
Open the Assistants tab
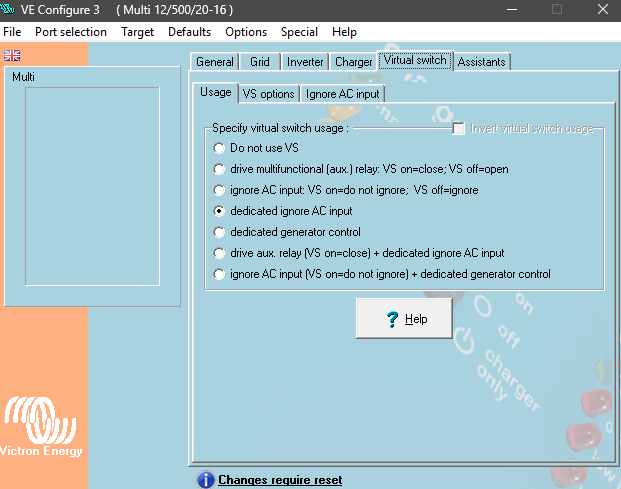(482, 62)
